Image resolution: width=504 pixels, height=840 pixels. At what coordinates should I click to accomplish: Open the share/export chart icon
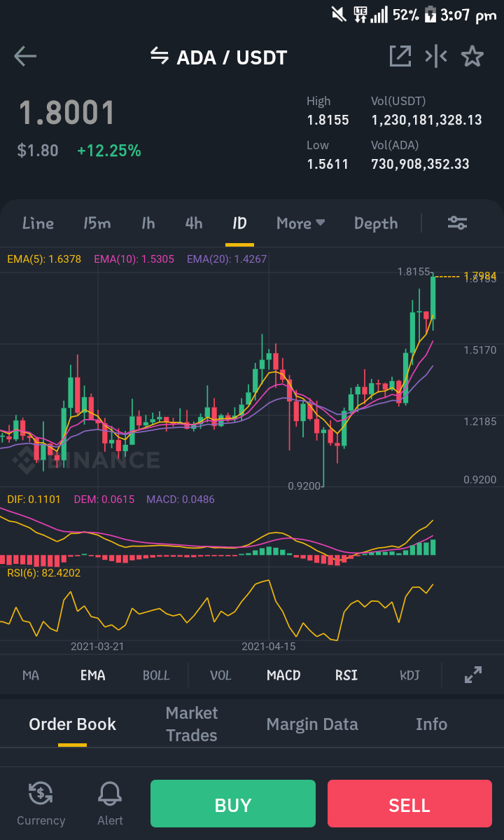coord(400,56)
